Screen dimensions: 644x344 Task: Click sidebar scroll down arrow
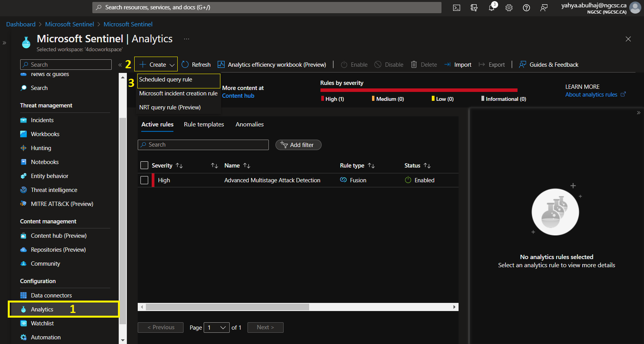[123, 341]
